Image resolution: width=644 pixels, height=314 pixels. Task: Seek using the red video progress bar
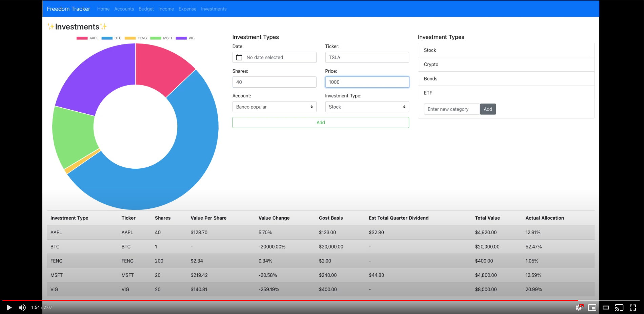click(x=322, y=300)
